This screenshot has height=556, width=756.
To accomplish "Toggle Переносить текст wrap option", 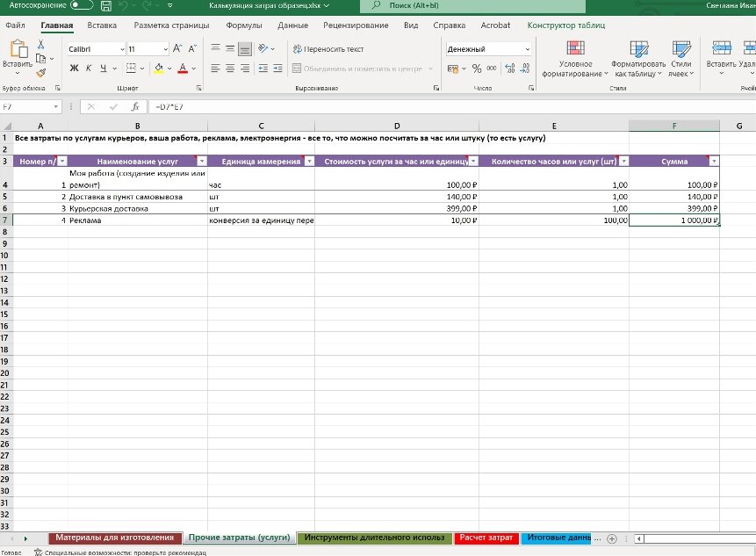I will click(328, 48).
